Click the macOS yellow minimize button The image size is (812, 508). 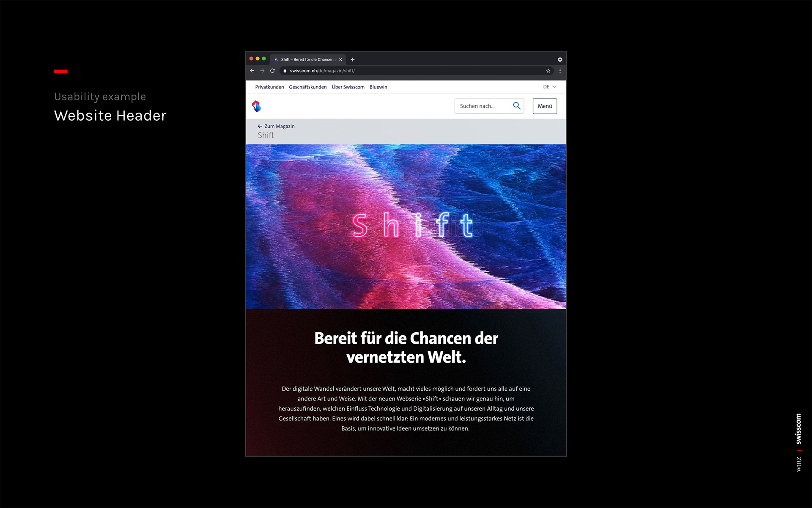pos(258,59)
